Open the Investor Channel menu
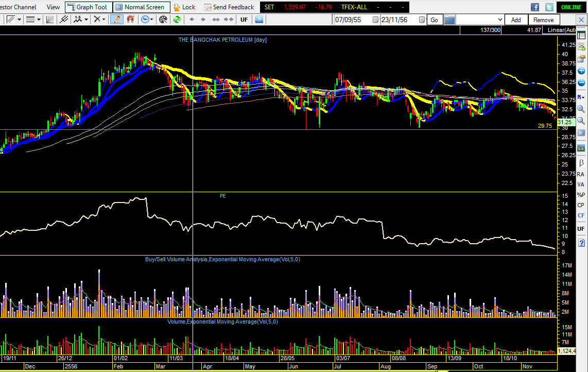588x372 pixels. point(19,7)
